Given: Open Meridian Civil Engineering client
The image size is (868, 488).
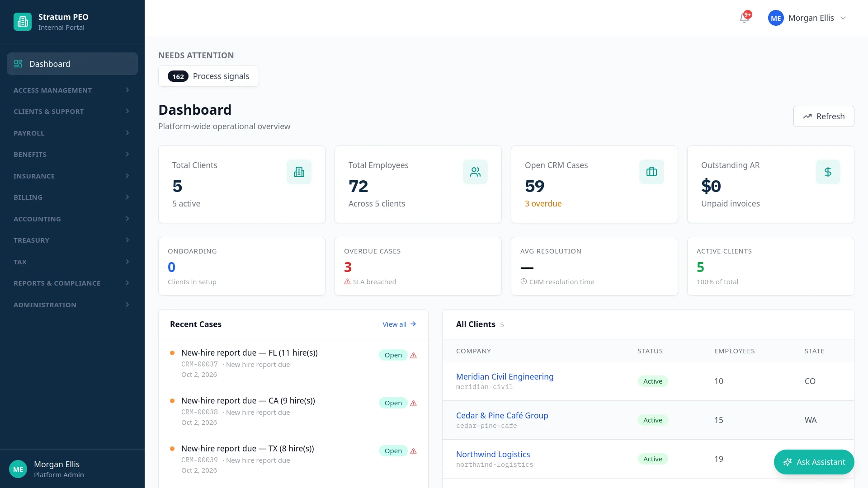Looking at the screenshot, I should tap(505, 376).
